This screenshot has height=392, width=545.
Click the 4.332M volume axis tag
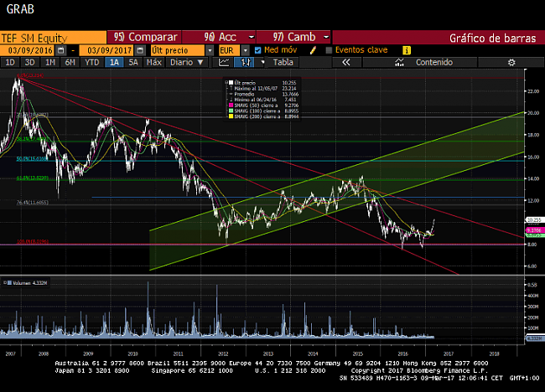(534, 338)
